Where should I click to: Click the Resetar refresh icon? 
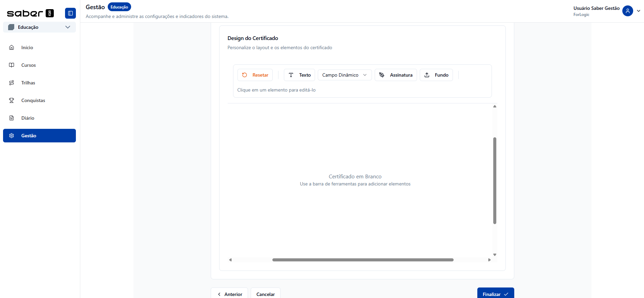245,75
